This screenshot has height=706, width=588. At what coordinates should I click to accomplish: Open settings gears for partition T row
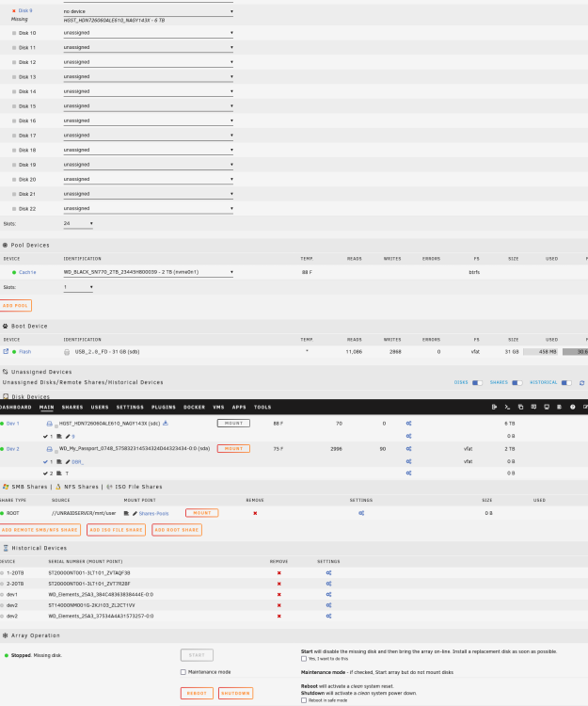(x=408, y=473)
